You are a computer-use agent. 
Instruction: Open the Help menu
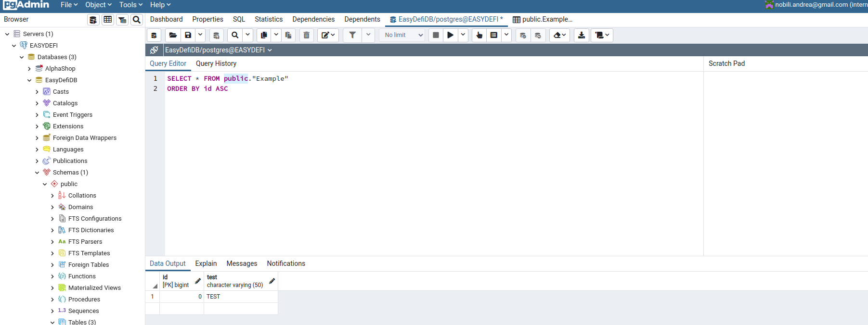tap(160, 5)
